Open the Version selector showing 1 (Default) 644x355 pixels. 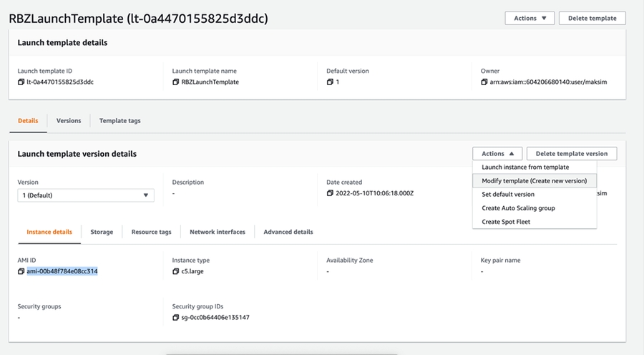coord(85,195)
